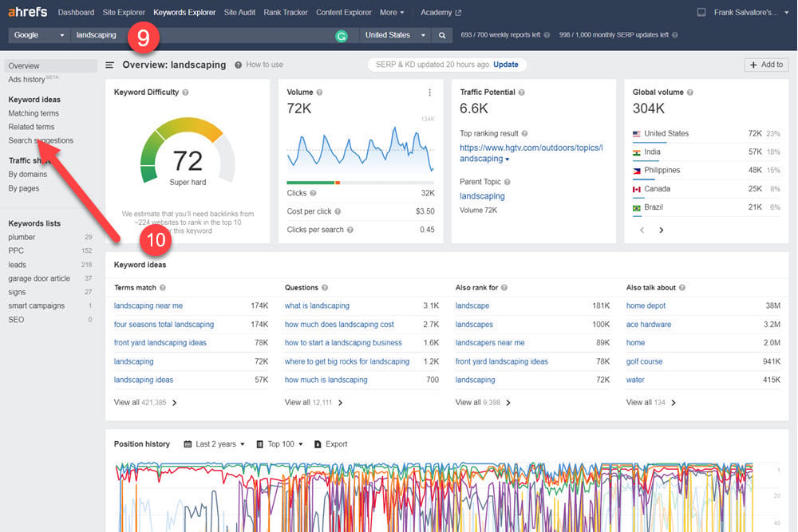
Task: Click the notifications monitor icon
Action: pyautogui.click(x=701, y=12)
